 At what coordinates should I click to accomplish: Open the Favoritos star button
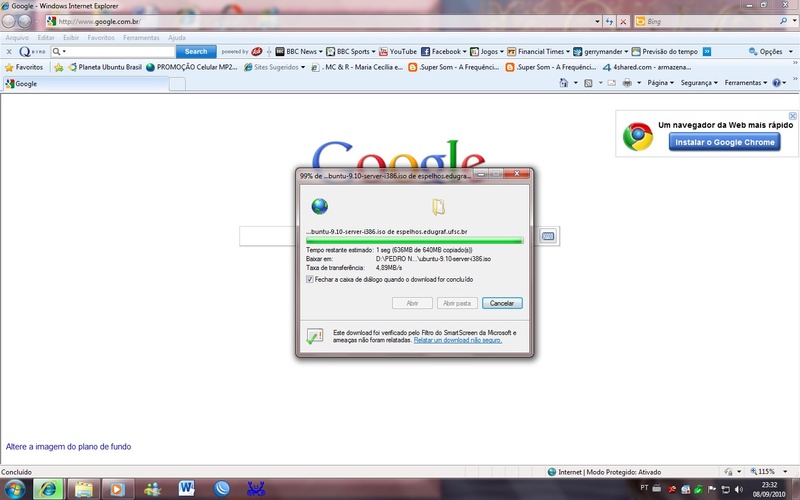(x=23, y=67)
